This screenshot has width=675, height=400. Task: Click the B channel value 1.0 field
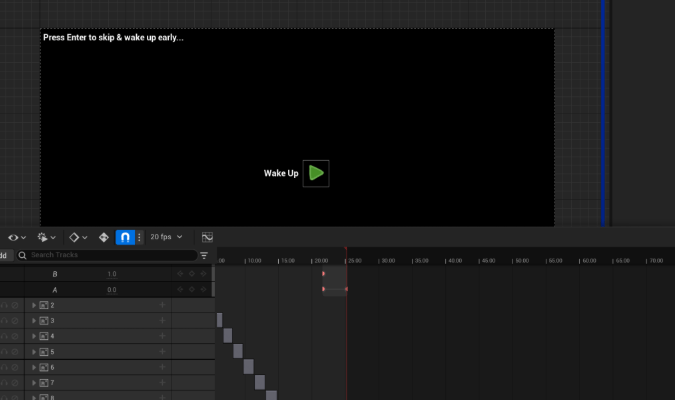[112, 274]
